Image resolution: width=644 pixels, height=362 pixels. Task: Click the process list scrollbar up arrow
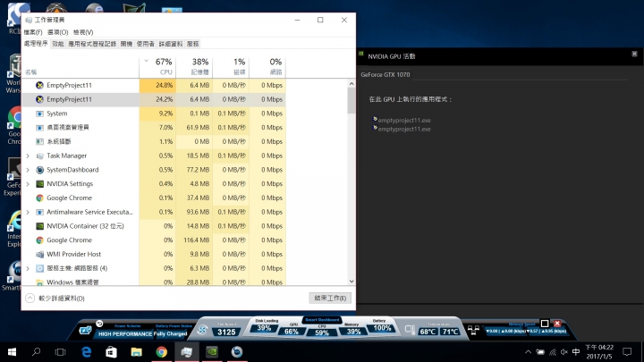click(352, 83)
